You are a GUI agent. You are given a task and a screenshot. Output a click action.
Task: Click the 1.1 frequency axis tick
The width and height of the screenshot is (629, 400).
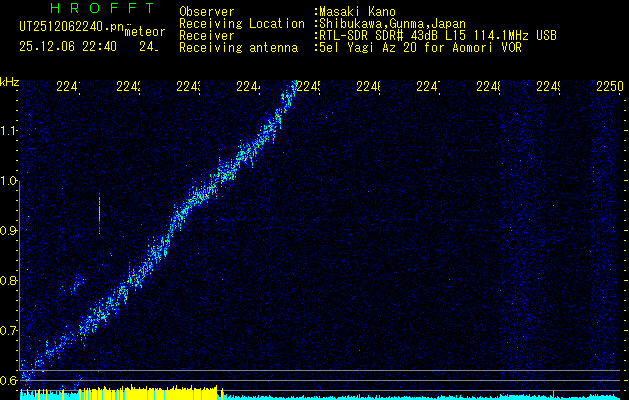pyautogui.click(x=9, y=130)
